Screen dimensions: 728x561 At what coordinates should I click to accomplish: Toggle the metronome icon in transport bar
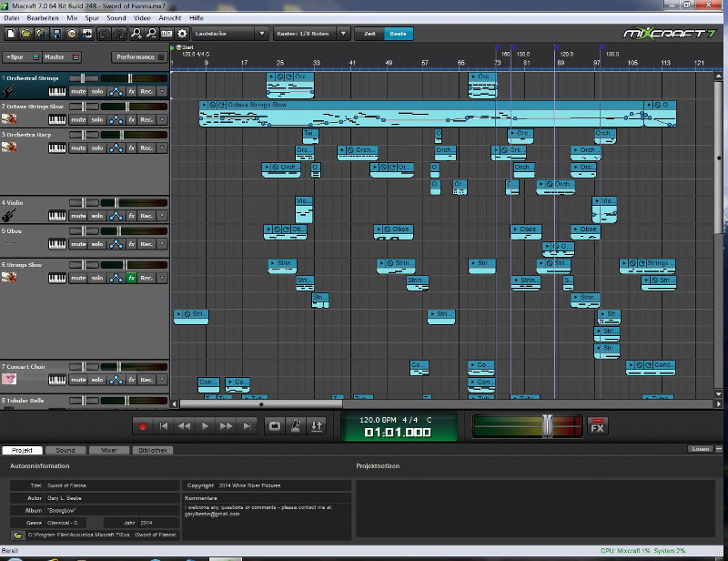tap(296, 425)
